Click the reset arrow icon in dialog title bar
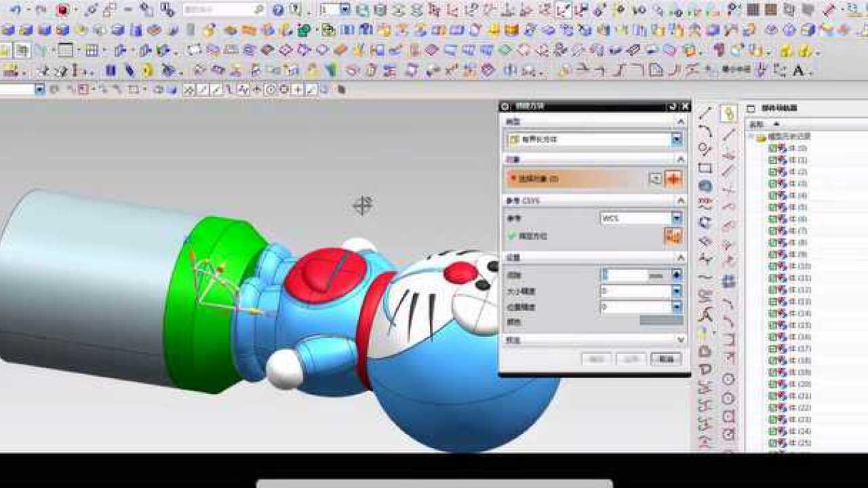 click(672, 106)
